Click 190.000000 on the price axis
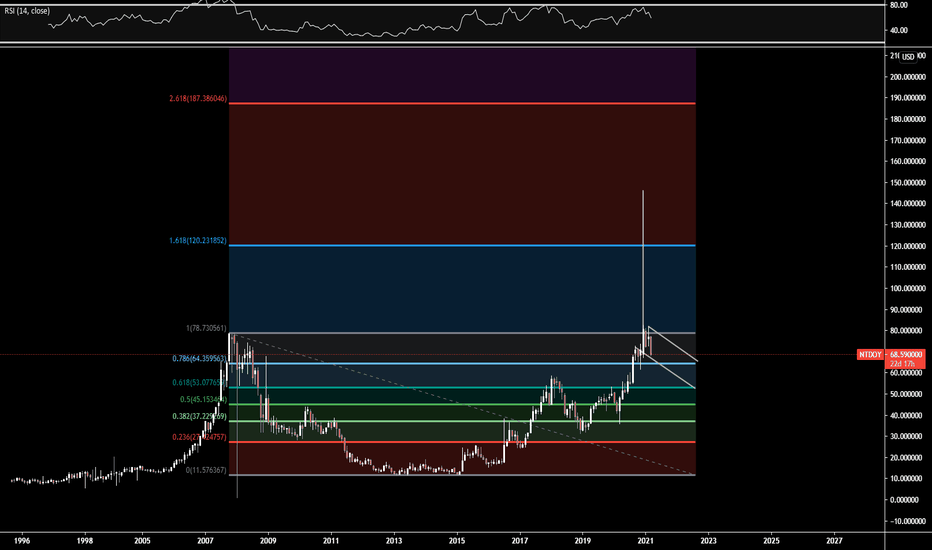Screen dimensions: 932x550 [x=908, y=98]
